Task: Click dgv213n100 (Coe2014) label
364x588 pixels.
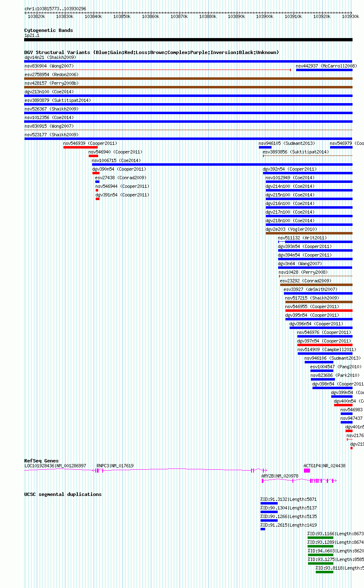Action: tap(49, 92)
